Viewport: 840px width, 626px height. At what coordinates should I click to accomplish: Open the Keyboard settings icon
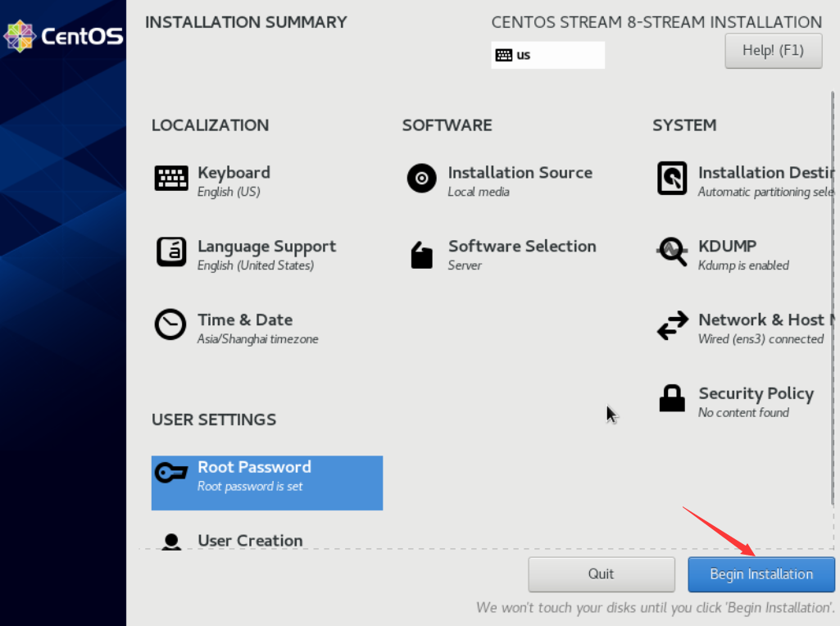point(171,179)
